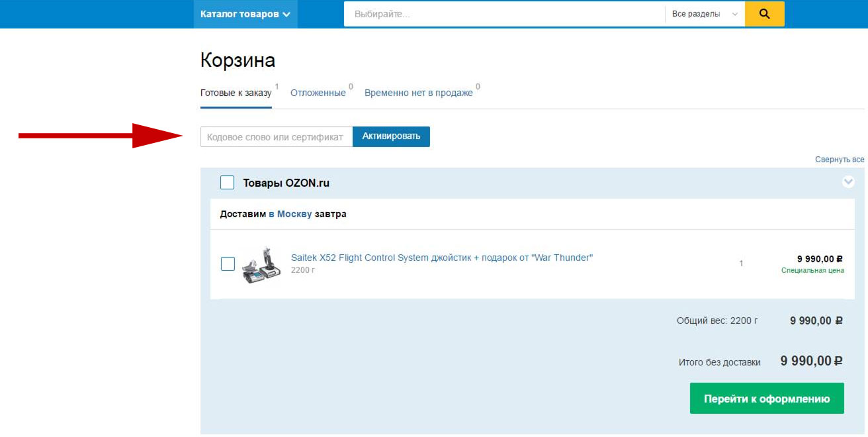Click the Свернуть все link
This screenshot has height=437, width=868.
tap(839, 160)
